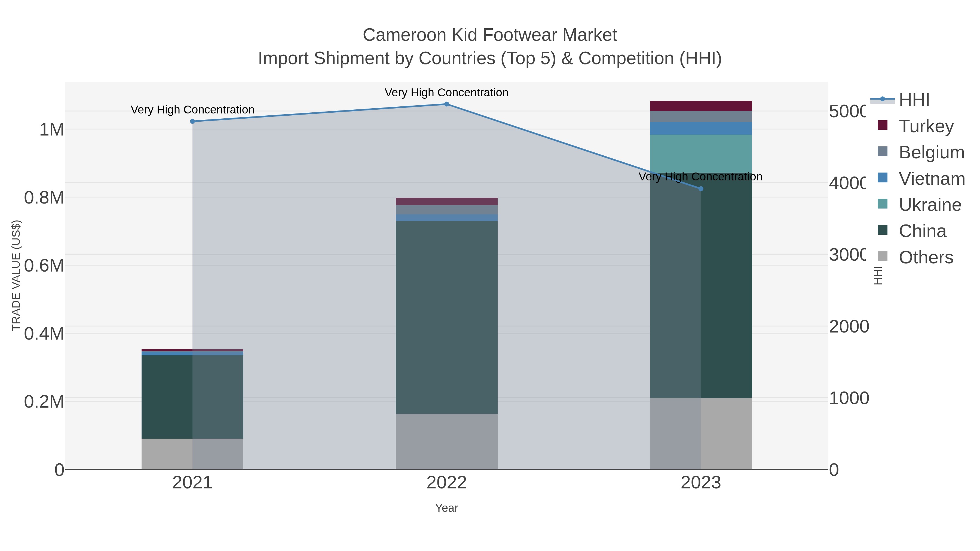Click the 2021 x-axis label

pyautogui.click(x=192, y=483)
